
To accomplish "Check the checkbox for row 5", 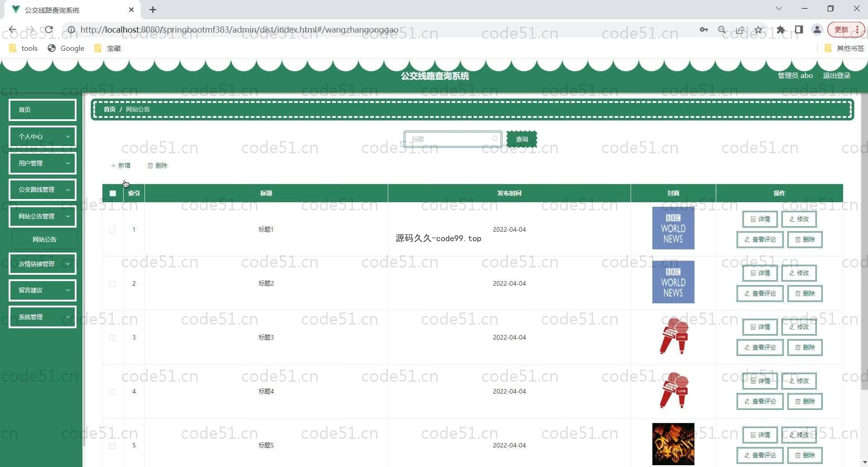I will (112, 446).
